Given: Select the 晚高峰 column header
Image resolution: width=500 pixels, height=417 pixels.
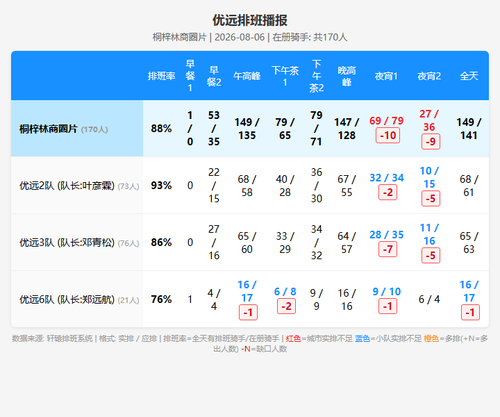Looking at the screenshot, I should 347,76.
